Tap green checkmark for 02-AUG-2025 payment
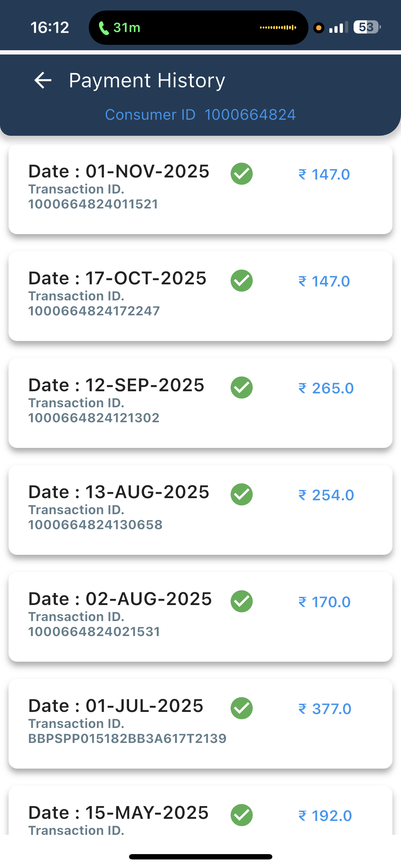This screenshot has height=868, width=401. click(x=242, y=601)
